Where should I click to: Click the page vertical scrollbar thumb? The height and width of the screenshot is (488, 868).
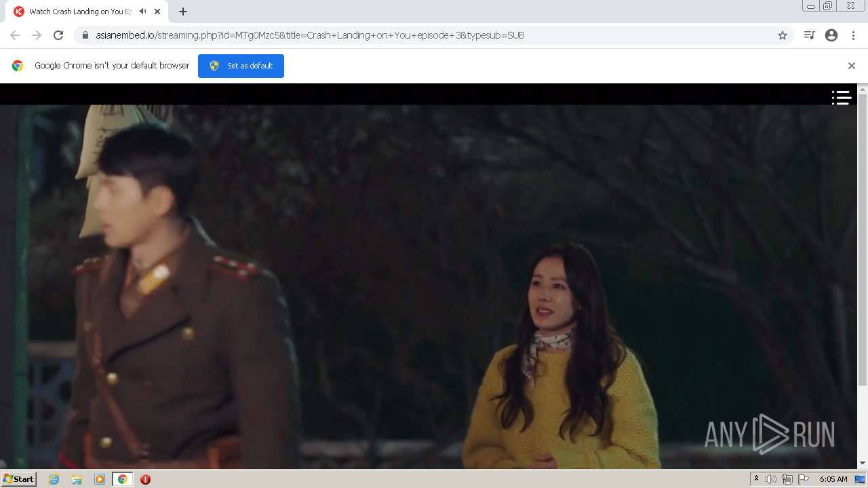coord(863,240)
